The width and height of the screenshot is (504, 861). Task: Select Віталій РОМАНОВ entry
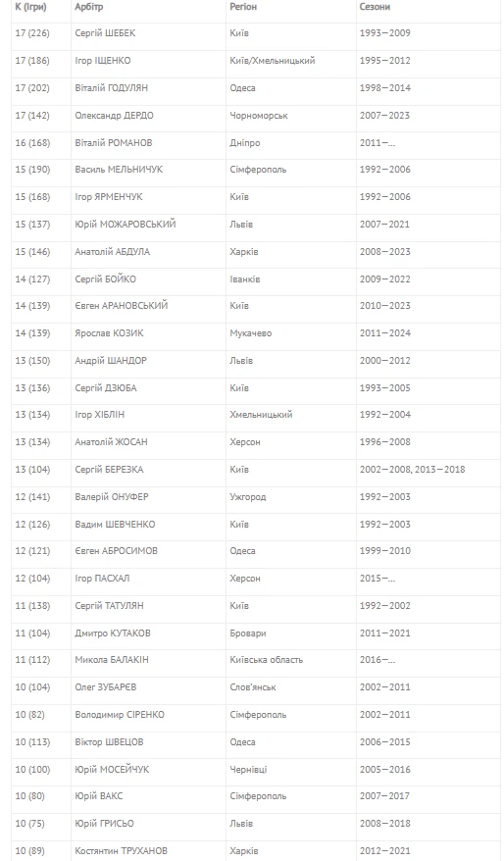pos(114,143)
